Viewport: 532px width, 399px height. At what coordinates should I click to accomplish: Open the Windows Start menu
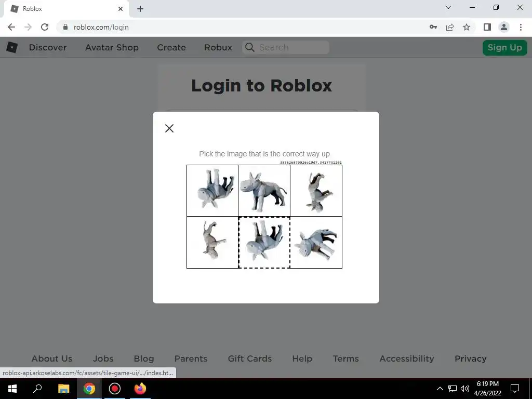12,389
